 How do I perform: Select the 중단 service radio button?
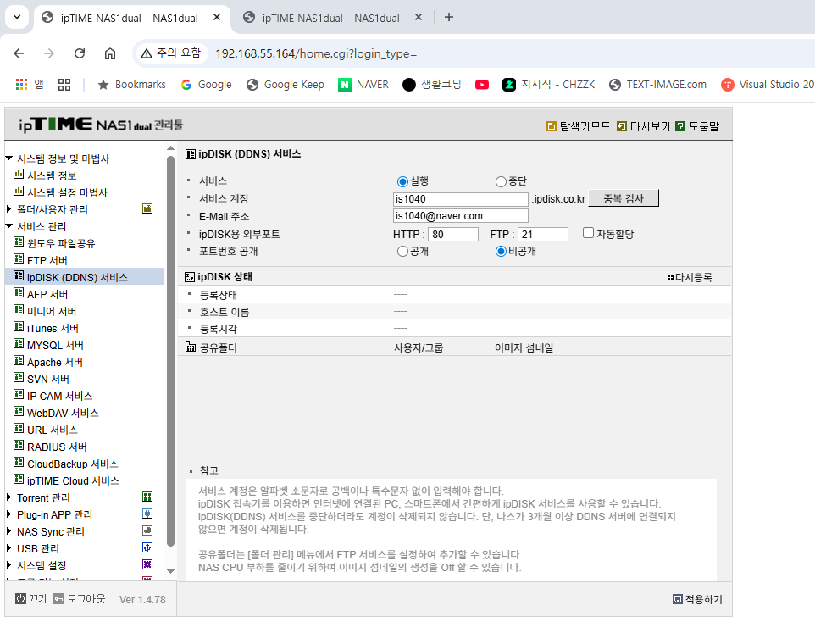(501, 181)
